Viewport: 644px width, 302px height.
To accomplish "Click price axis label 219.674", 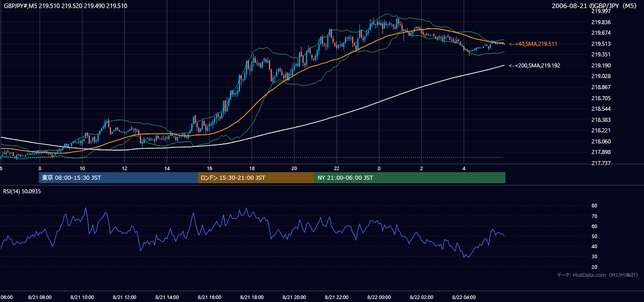I will point(601,33).
